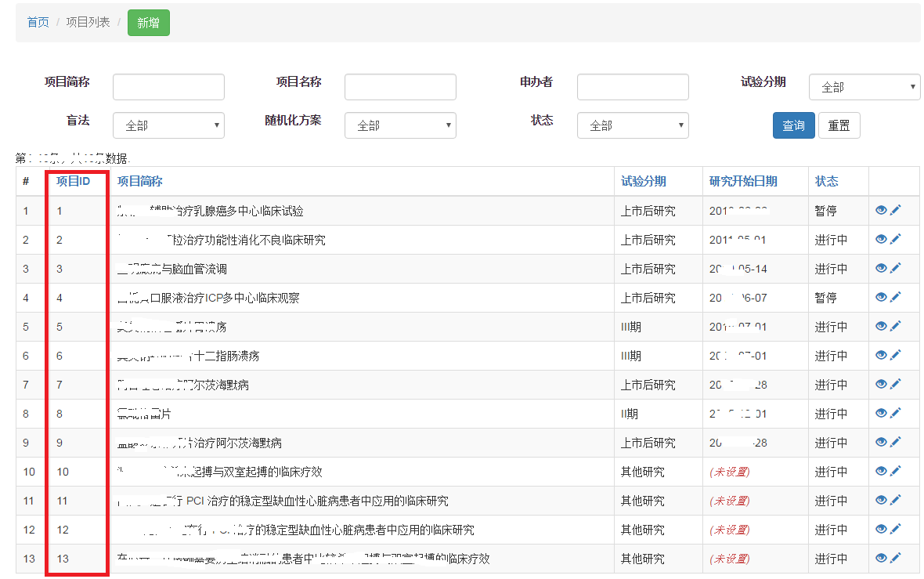Open the 试验分期 dropdown filter
924x579 pixels.
coord(864,87)
